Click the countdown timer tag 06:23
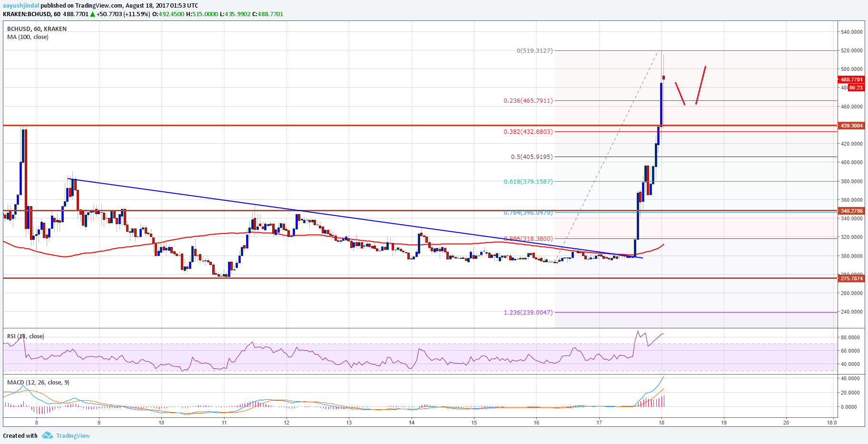The width and height of the screenshot is (868, 444). click(x=856, y=88)
